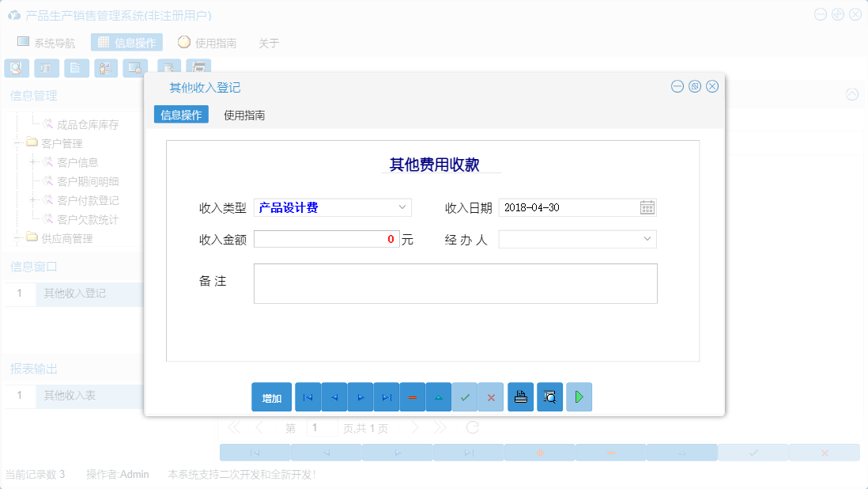868x489 pixels.
Task: Click the printer icon in the top toolbar
Action: [198, 67]
